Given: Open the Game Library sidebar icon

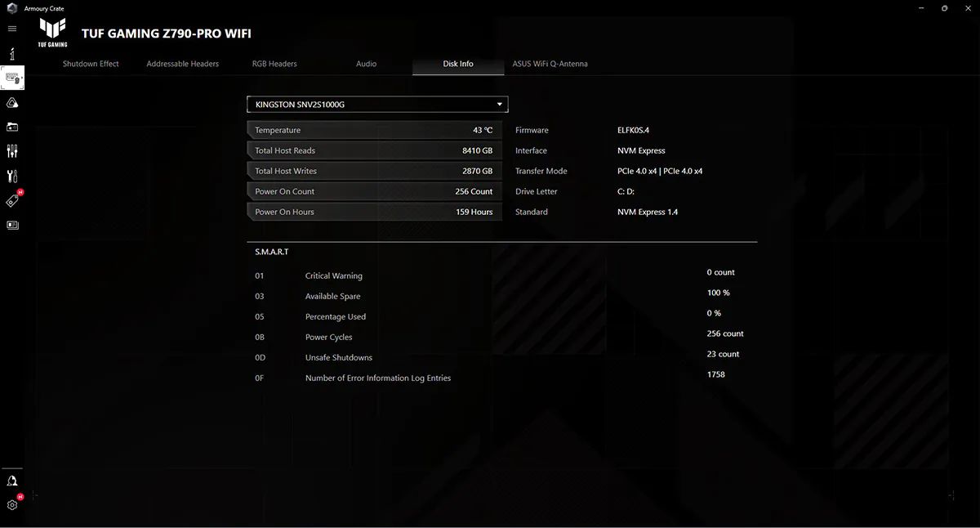Looking at the screenshot, I should pyautogui.click(x=12, y=128).
